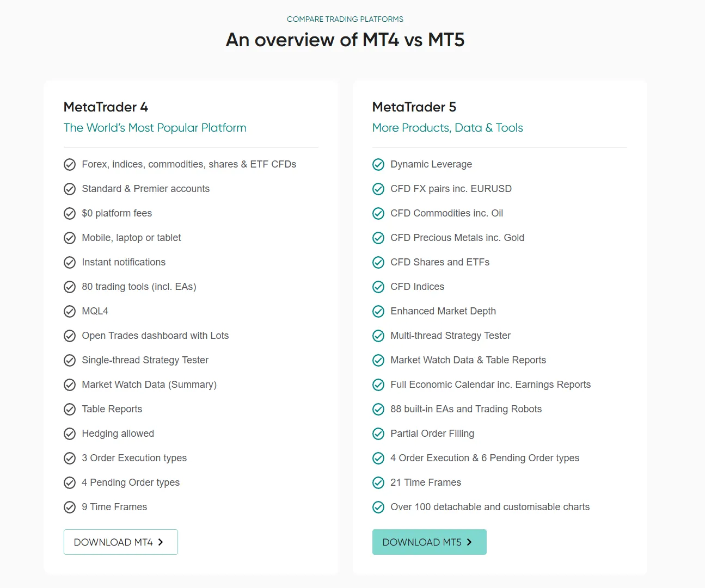The height and width of the screenshot is (588, 705).
Task: Click '80 trading tools (incl. EAs)' text
Action: coord(139,287)
